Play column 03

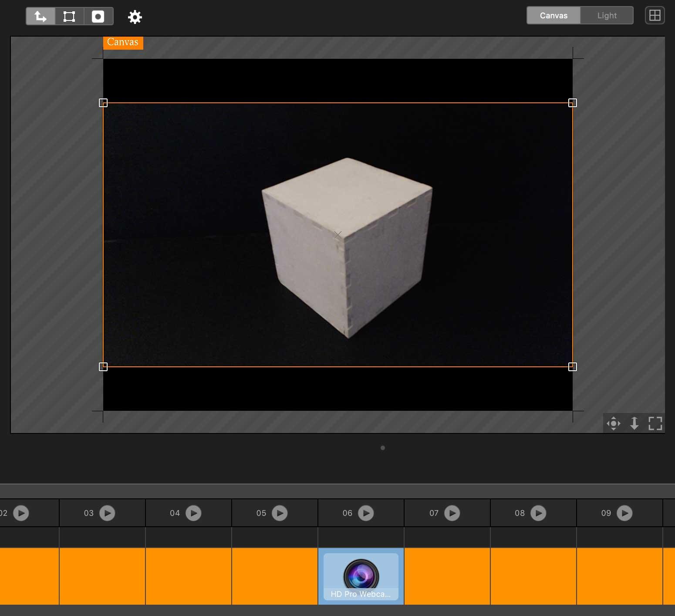pyautogui.click(x=107, y=513)
